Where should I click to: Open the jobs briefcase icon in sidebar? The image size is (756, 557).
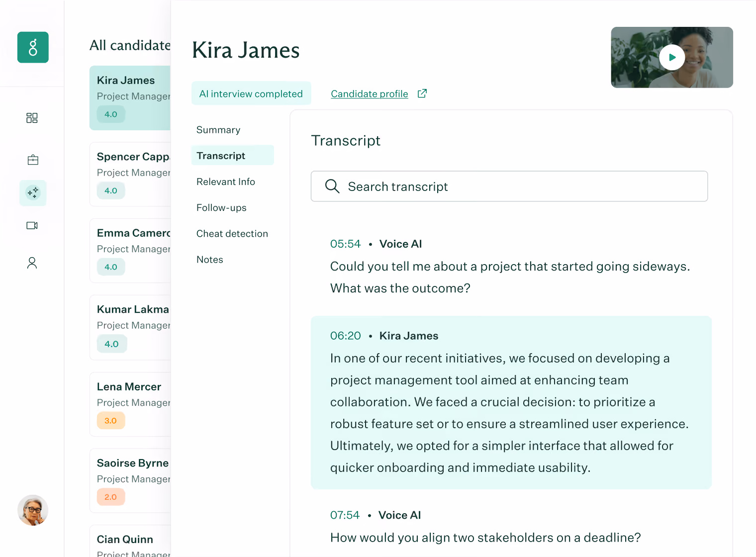click(x=33, y=160)
